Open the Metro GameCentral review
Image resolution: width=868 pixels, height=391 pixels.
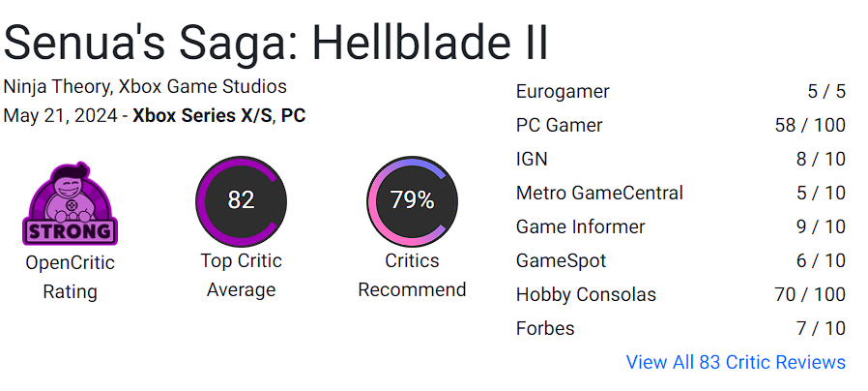tap(680, 193)
